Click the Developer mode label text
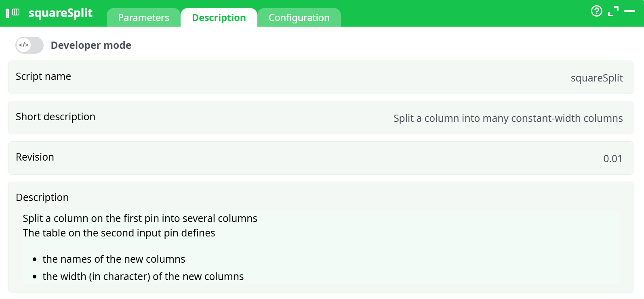The height and width of the screenshot is (299, 644). [x=91, y=45]
